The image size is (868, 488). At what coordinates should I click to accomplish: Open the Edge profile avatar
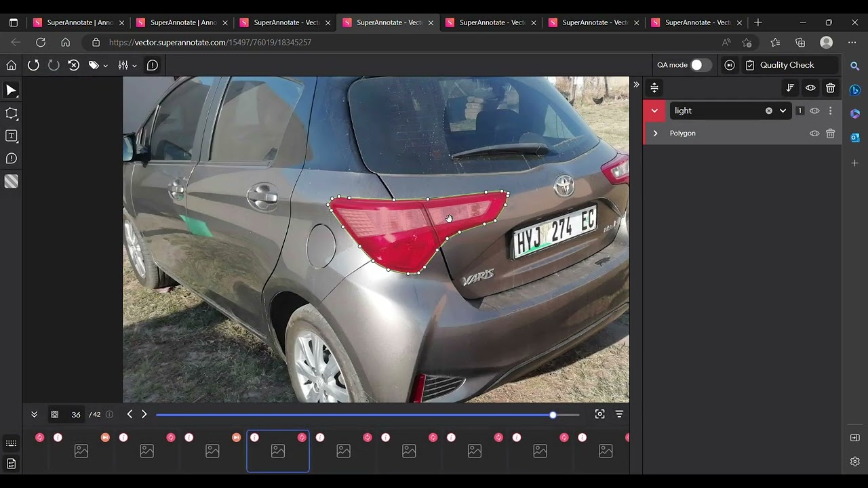[x=826, y=42]
